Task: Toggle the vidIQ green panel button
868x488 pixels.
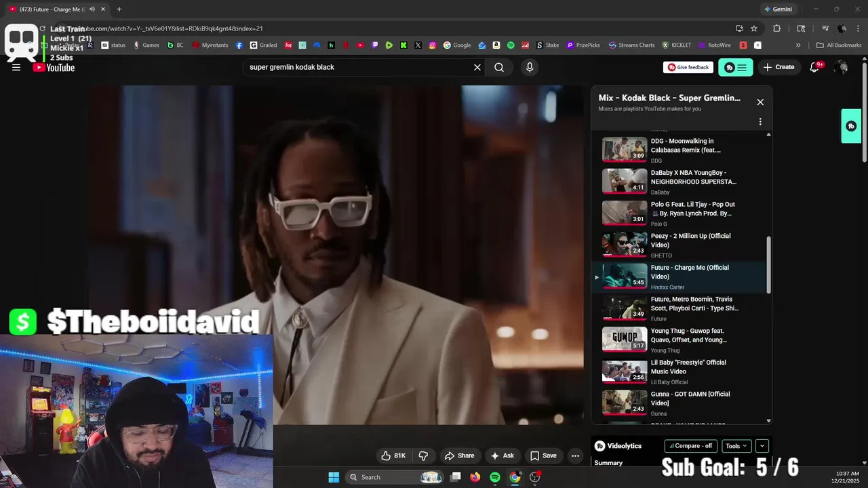Action: point(736,67)
